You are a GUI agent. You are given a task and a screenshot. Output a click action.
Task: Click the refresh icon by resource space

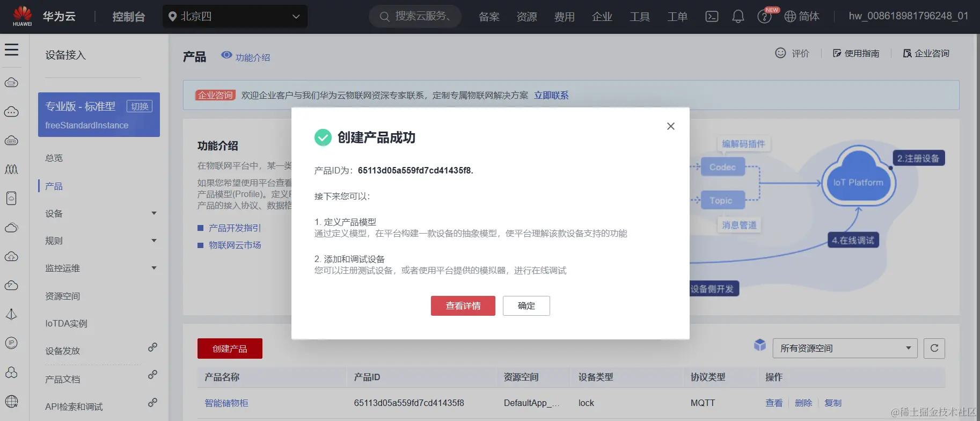(x=934, y=348)
